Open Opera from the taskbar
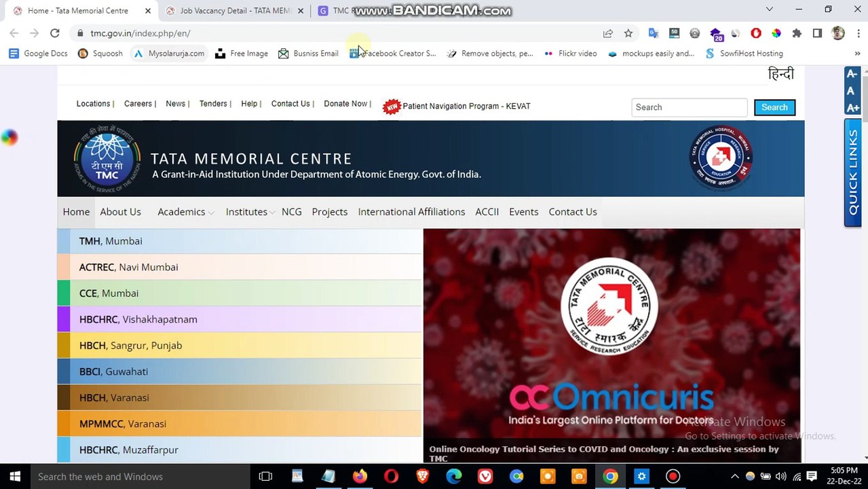The height and width of the screenshot is (489, 868). click(391, 476)
